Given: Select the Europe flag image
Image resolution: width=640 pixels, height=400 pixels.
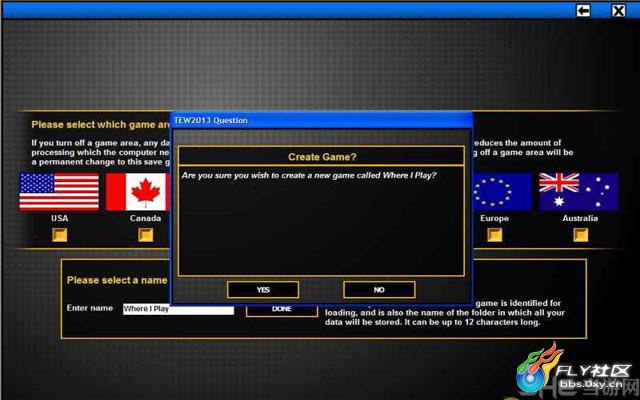Looking at the screenshot, I should click(502, 192).
